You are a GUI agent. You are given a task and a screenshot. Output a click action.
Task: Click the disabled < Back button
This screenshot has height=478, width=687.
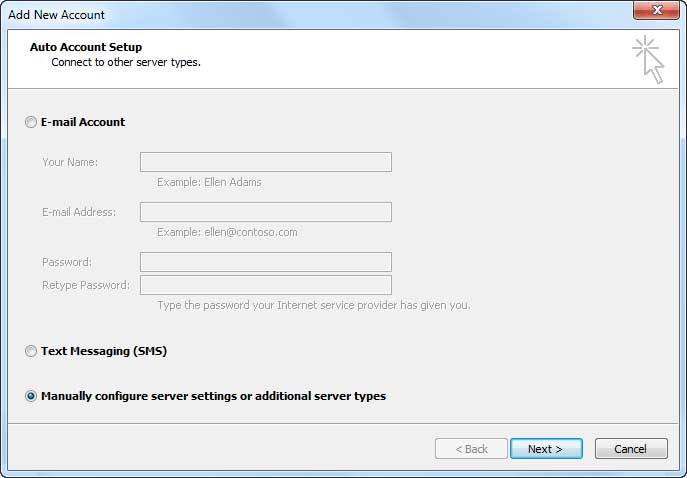(x=471, y=449)
